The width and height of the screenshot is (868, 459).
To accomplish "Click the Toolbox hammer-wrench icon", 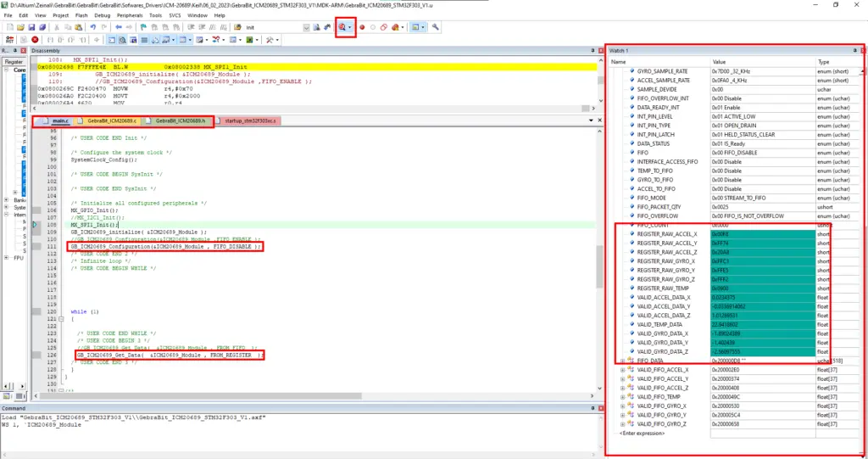I will pyautogui.click(x=269, y=40).
